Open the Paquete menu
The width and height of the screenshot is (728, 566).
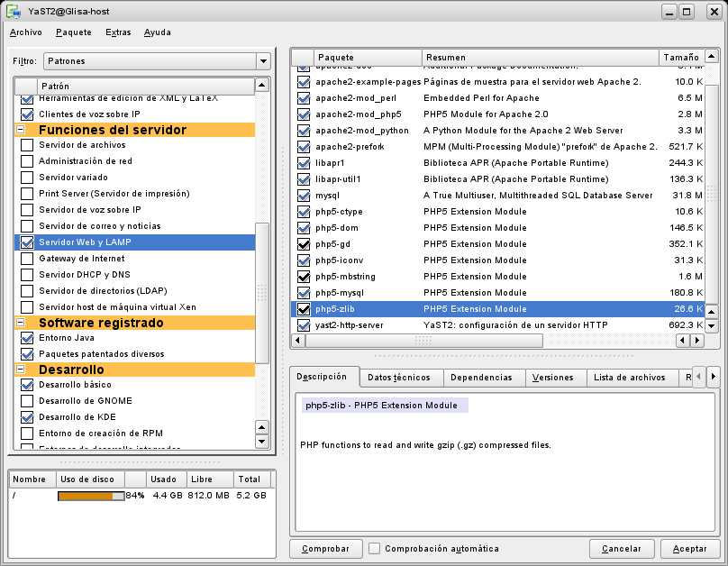pos(73,32)
